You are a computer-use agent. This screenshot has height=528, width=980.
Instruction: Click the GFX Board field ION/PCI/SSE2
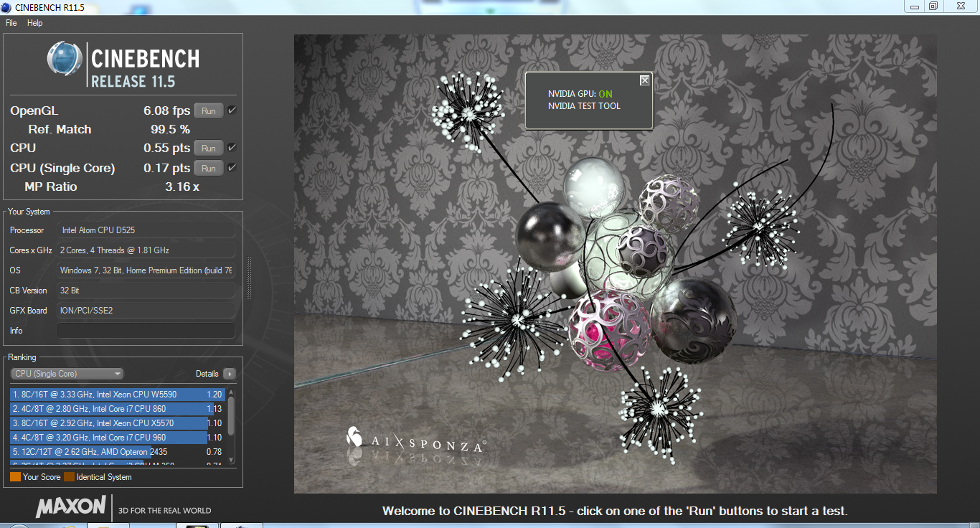click(146, 311)
